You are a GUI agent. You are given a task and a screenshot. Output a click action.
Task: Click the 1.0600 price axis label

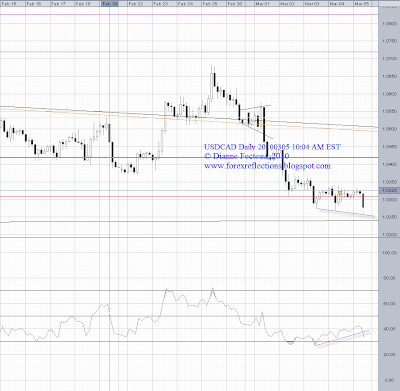[390, 94]
